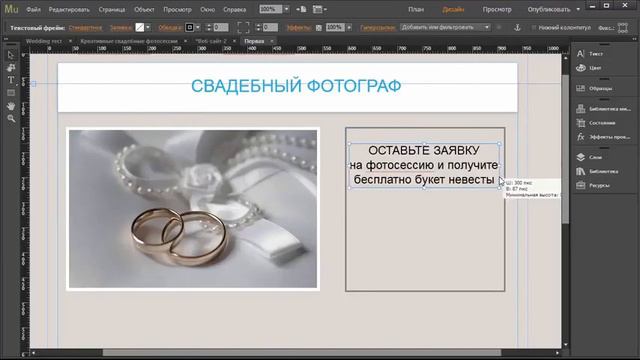
Task: Click the stroke color swatch
Action: tap(189, 27)
